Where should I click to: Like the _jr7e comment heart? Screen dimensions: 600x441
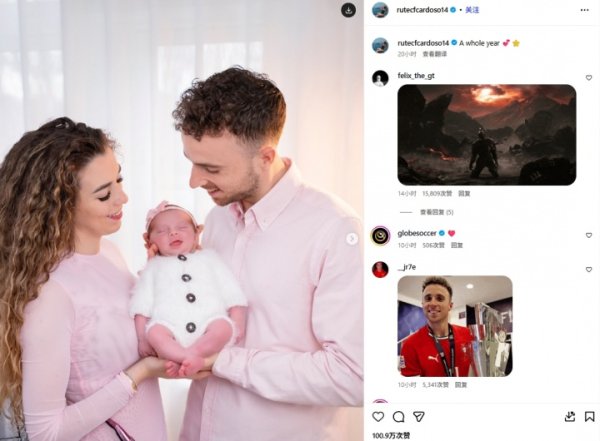click(x=589, y=270)
